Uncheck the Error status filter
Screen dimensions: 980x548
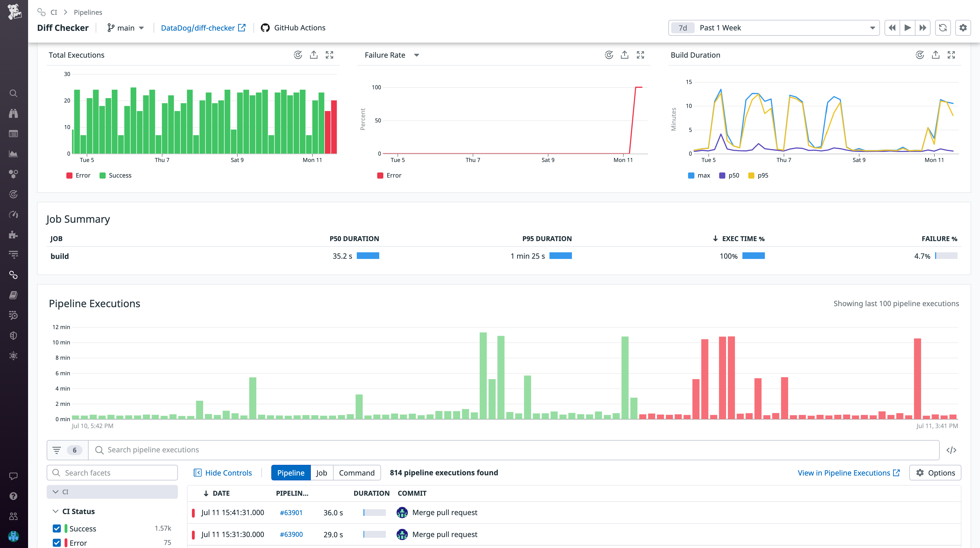tap(57, 543)
